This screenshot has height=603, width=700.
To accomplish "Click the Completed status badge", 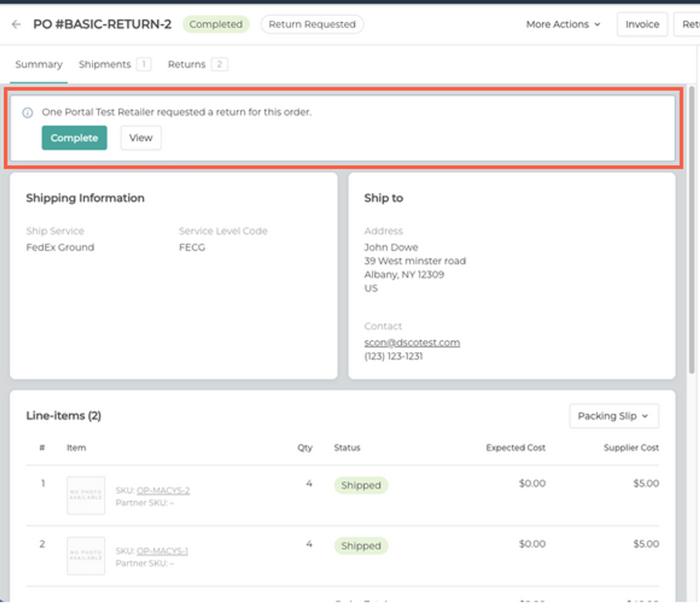I will pos(216,24).
